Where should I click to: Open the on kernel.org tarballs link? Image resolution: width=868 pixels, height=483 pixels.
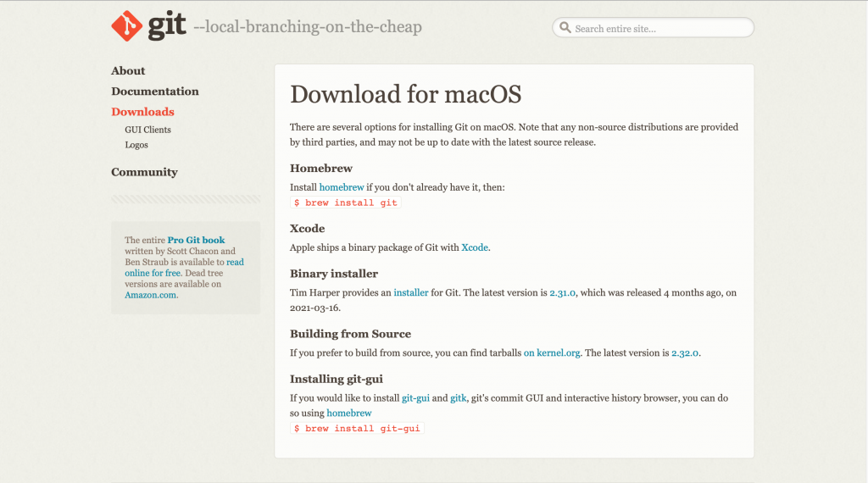[552, 353]
